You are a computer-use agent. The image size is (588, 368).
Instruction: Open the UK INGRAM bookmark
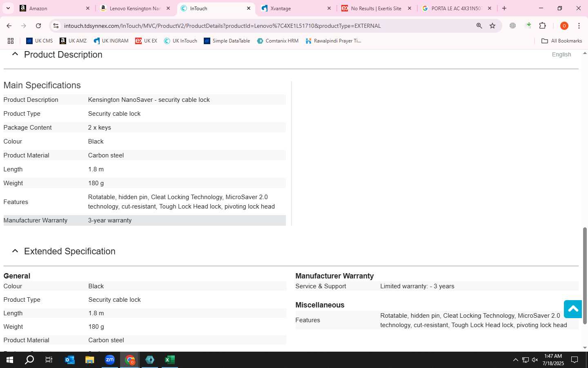[x=111, y=41]
